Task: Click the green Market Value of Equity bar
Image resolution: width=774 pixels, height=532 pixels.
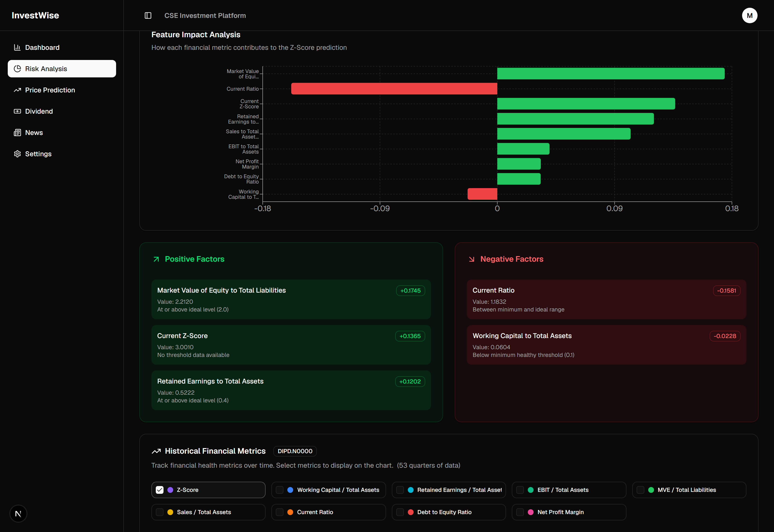Action: (611, 73)
